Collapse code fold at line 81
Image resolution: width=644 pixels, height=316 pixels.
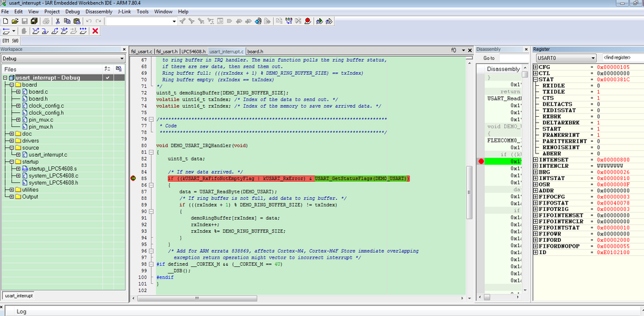(x=151, y=152)
